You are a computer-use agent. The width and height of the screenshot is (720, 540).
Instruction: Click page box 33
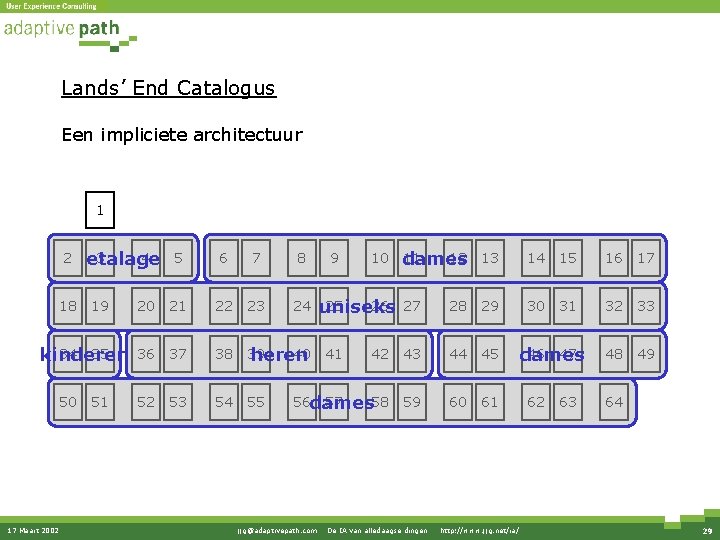pos(646,306)
